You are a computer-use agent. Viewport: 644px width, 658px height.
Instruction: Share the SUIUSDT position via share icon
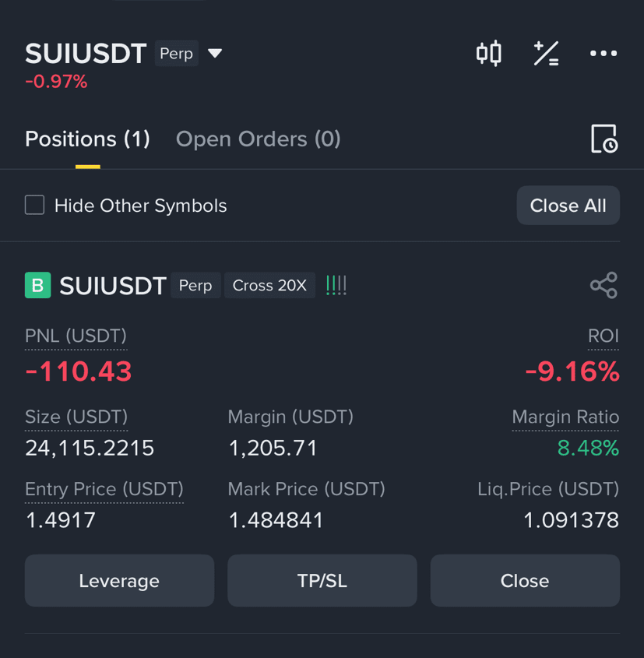pyautogui.click(x=604, y=285)
